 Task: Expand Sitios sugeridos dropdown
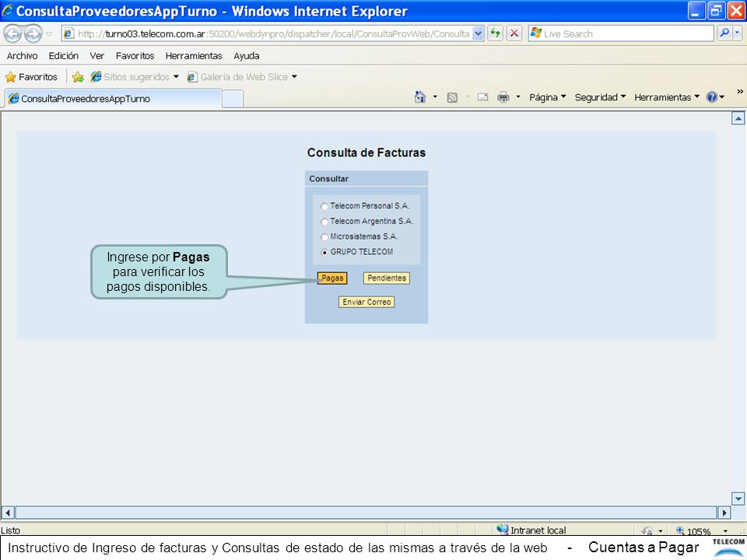point(177,77)
